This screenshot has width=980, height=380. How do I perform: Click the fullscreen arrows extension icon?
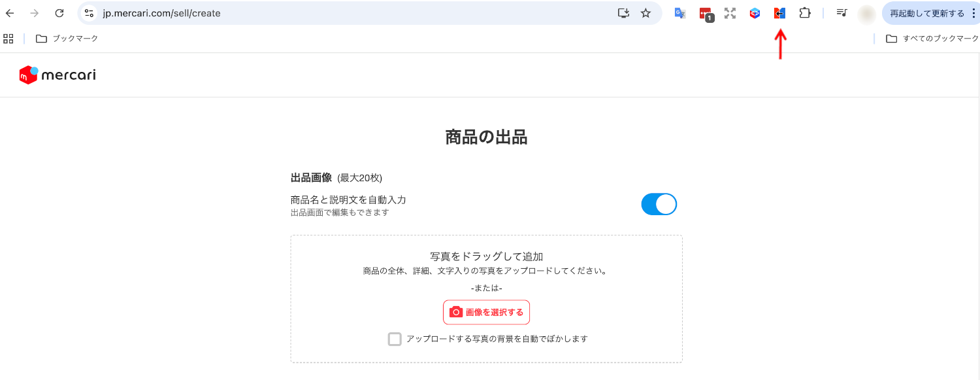[x=730, y=13]
